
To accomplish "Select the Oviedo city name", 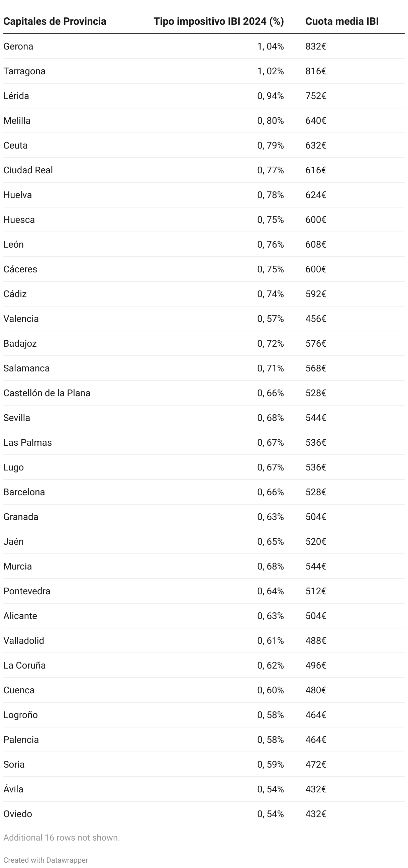I will point(18,814).
